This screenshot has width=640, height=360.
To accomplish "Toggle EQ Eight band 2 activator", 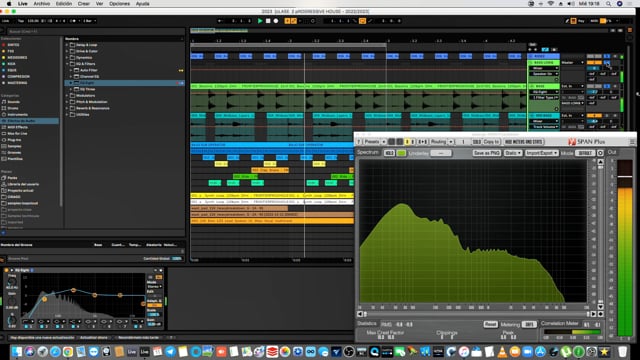I will pos(42,327).
